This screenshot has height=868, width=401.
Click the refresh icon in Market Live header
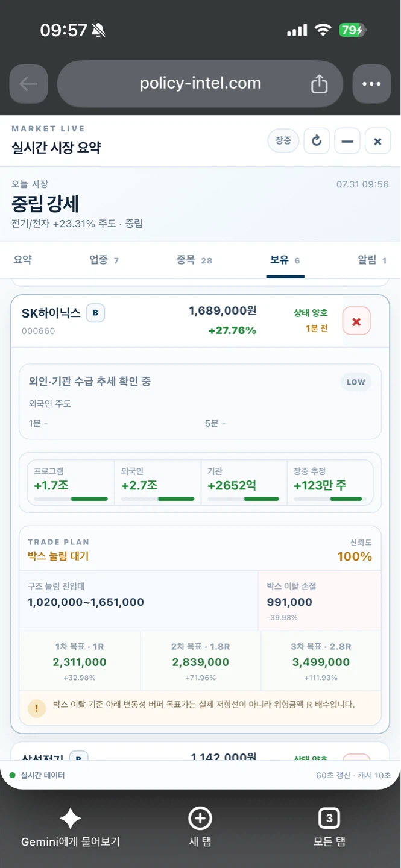[317, 141]
